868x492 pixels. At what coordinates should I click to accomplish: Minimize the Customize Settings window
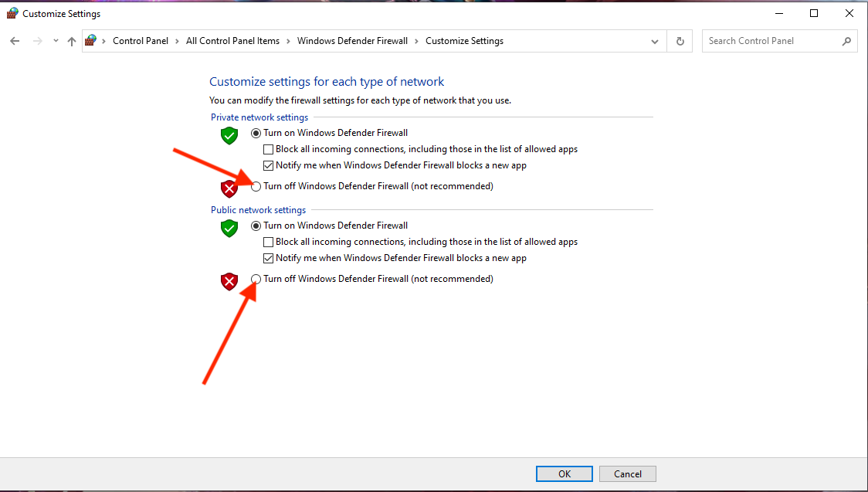coord(778,13)
